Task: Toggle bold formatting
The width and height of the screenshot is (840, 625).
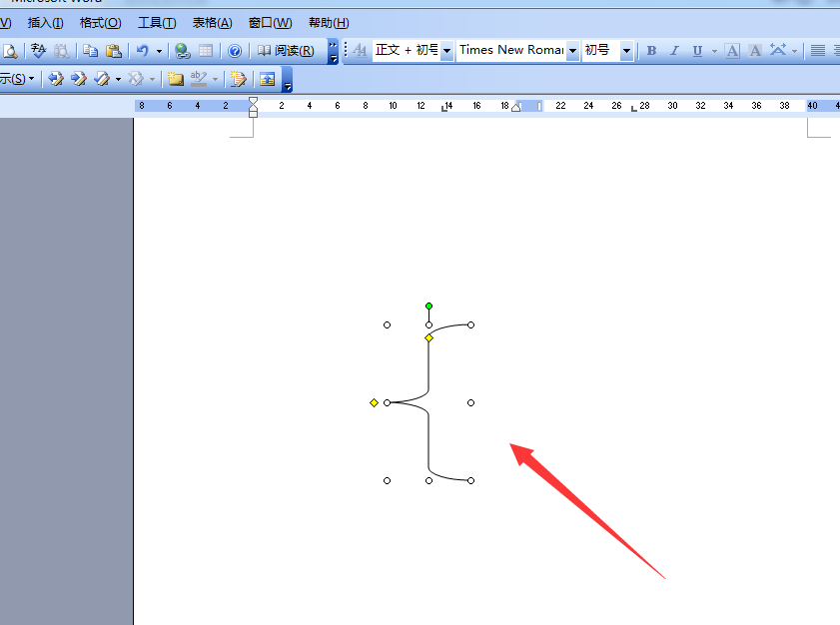Action: (x=651, y=51)
